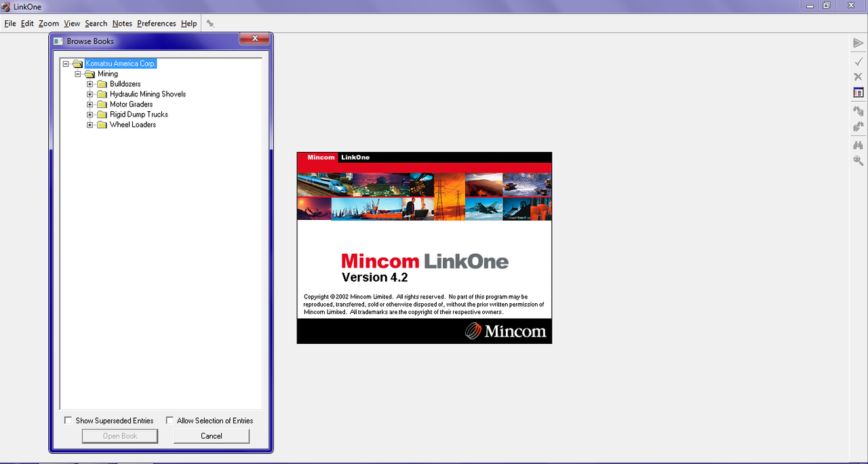Expand the Hydraulic Mining Shovels node
This screenshot has height=464, width=868.
90,94
